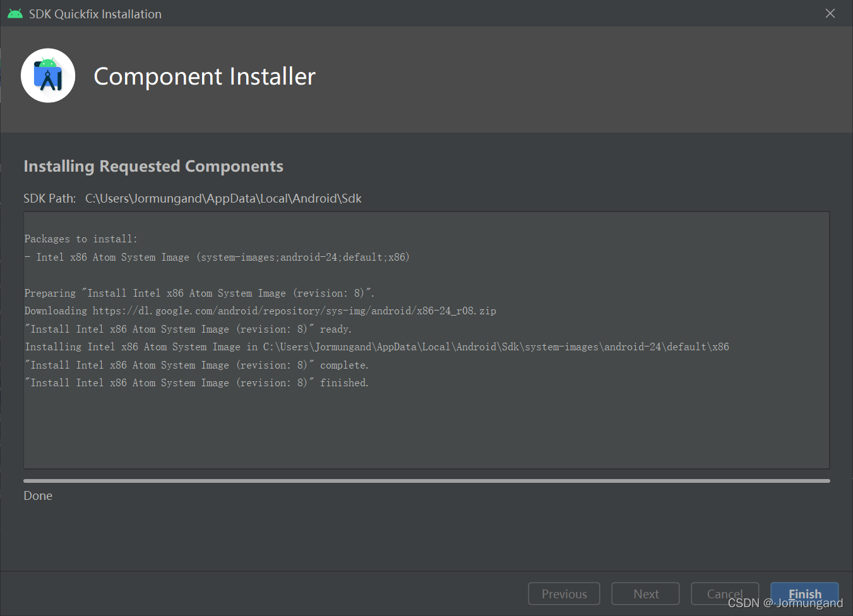Click the disabled Previous button
The width and height of the screenshot is (853, 616).
[x=564, y=594]
